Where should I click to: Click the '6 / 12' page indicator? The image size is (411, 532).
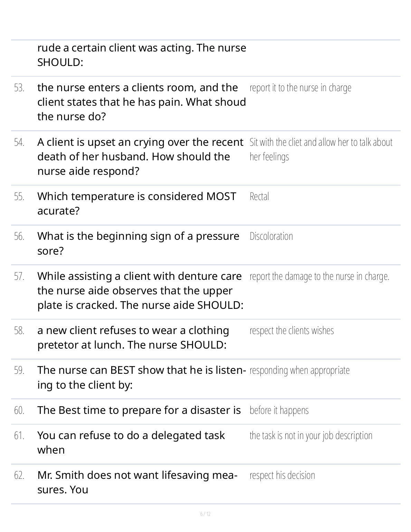tap(205, 514)
